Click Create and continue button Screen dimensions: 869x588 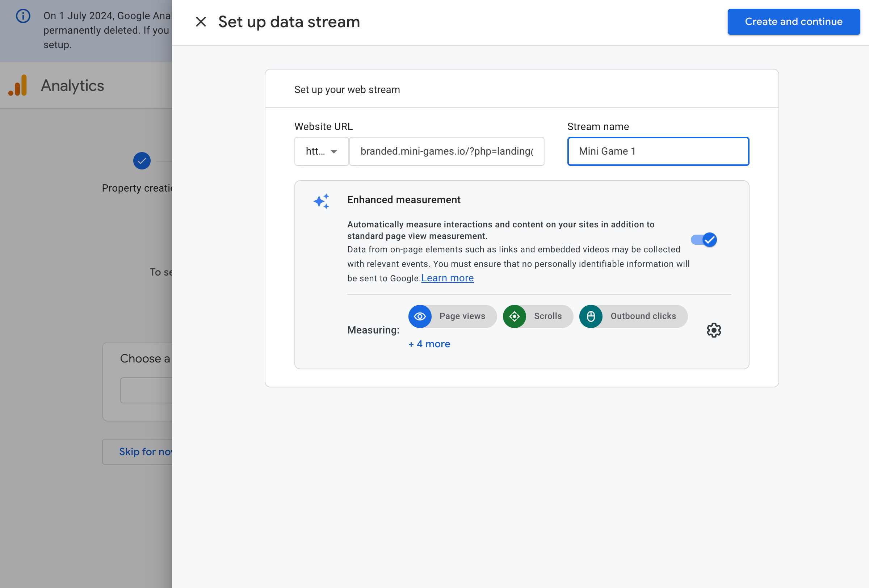(x=793, y=22)
